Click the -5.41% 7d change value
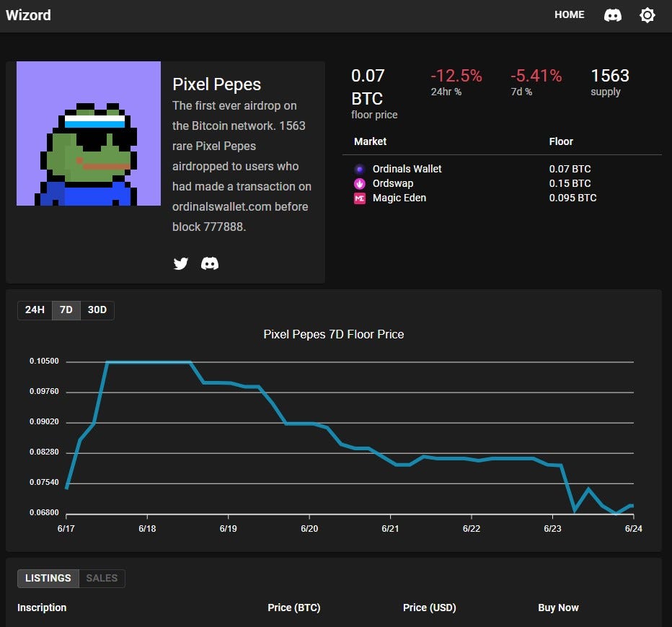Viewport: 672px width, 627px height. click(536, 76)
